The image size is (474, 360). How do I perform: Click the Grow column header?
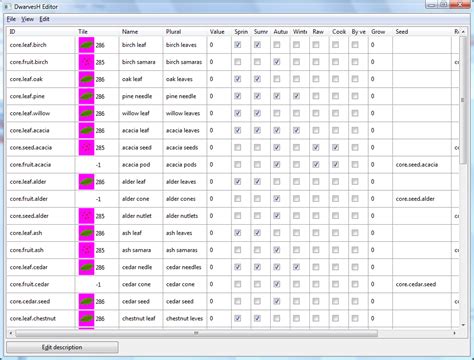coord(380,32)
